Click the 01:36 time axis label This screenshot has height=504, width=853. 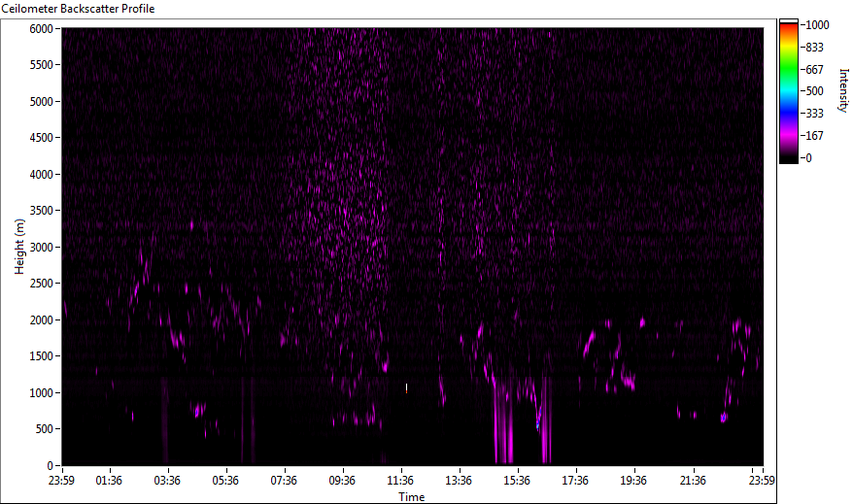point(109,481)
